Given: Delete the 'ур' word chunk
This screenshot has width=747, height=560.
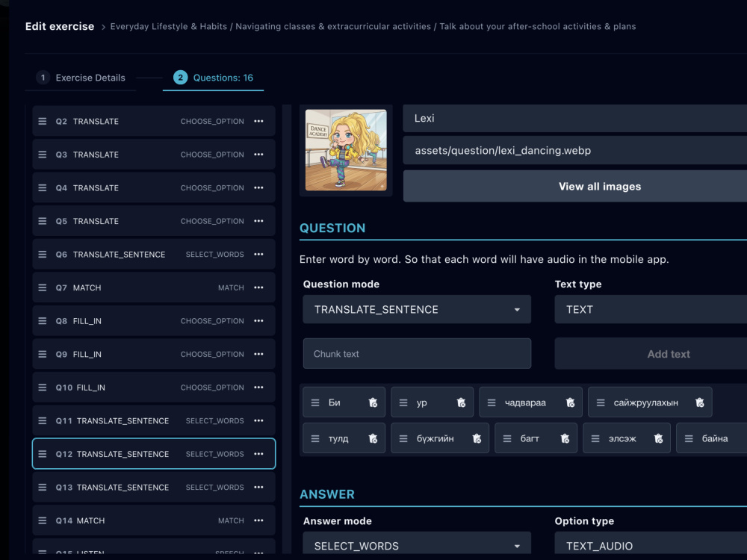Looking at the screenshot, I should (461, 403).
